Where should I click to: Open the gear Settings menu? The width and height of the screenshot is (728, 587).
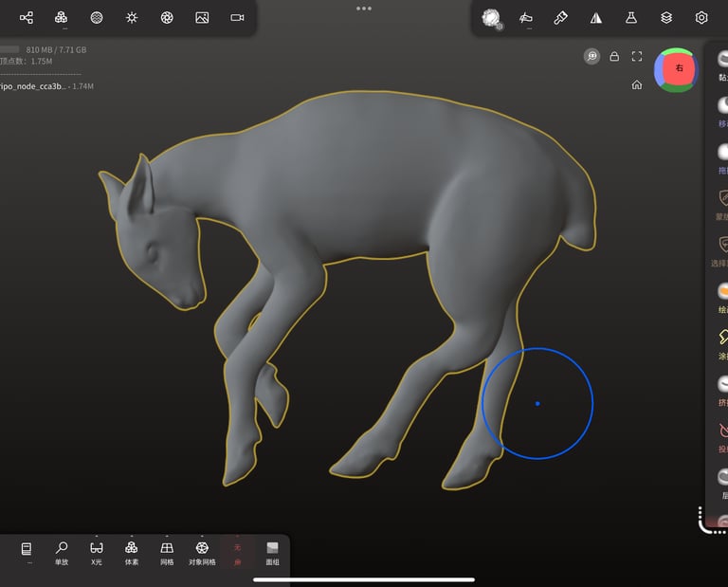701,18
